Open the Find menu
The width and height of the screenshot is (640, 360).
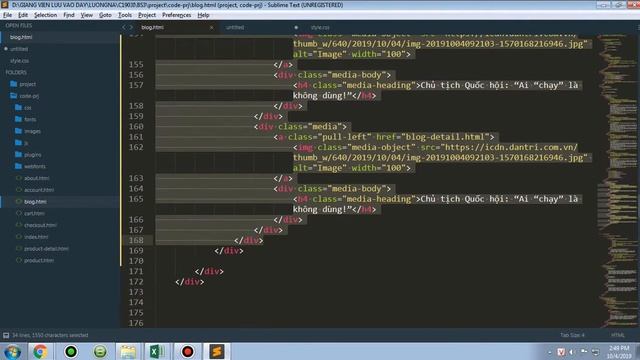point(69,15)
